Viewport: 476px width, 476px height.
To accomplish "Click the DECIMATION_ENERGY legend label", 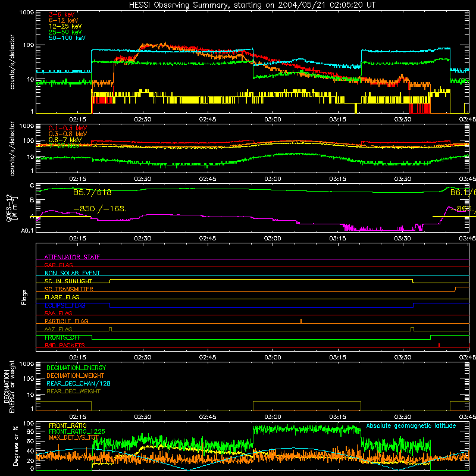I will pyautogui.click(x=76, y=368).
